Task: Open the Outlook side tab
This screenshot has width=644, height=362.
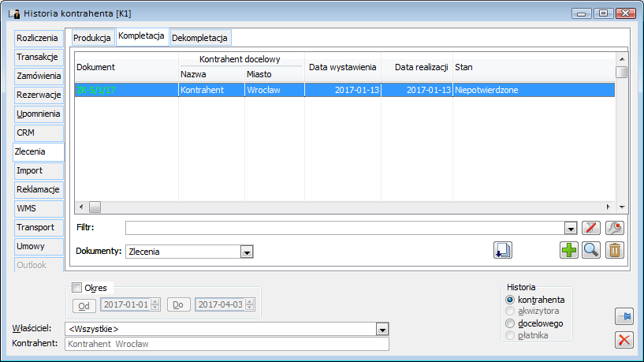Action: [x=37, y=265]
